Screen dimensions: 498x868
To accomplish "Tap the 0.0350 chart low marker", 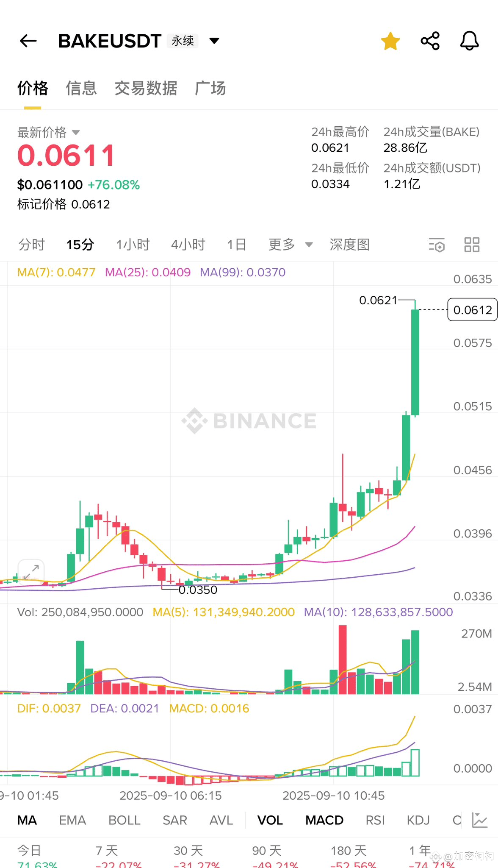I will (198, 590).
